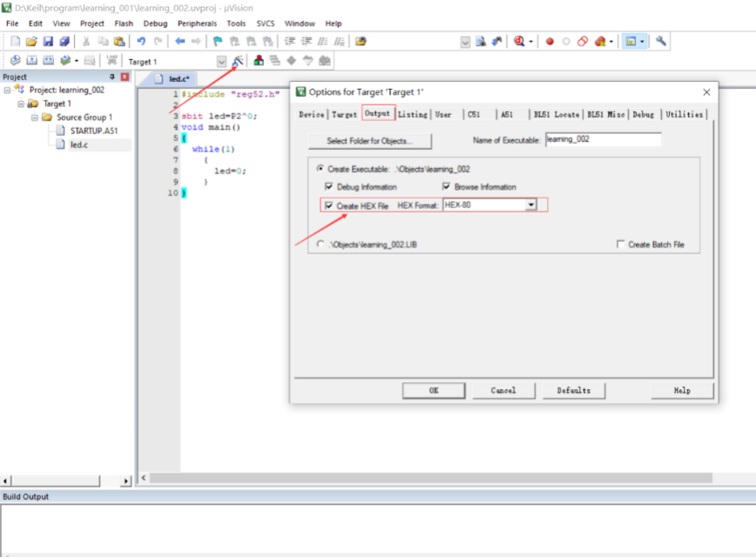Expand the Download options dropdown arrow
This screenshot has width=756, height=558.
click(x=76, y=61)
